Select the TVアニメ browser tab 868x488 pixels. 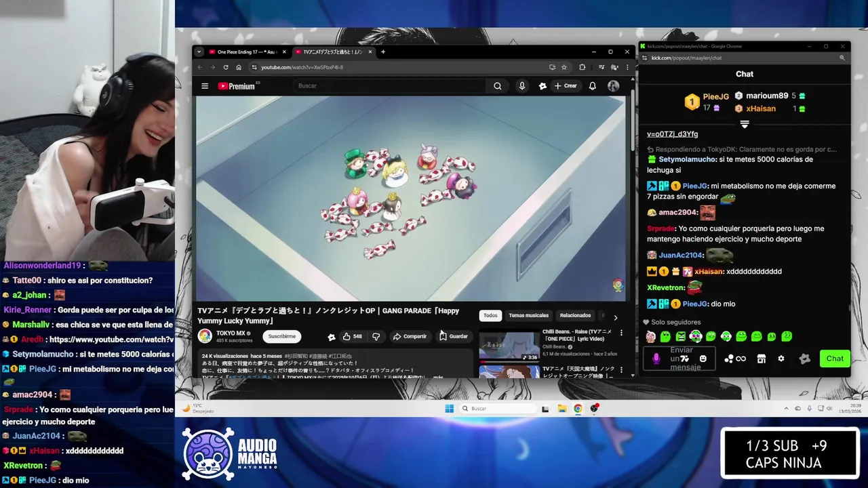click(333, 52)
